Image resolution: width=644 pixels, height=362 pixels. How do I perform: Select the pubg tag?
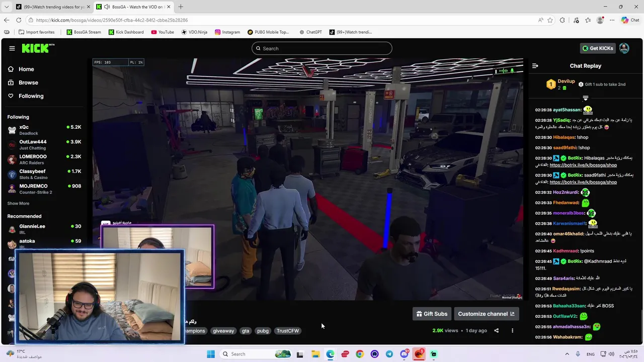coord(263,331)
